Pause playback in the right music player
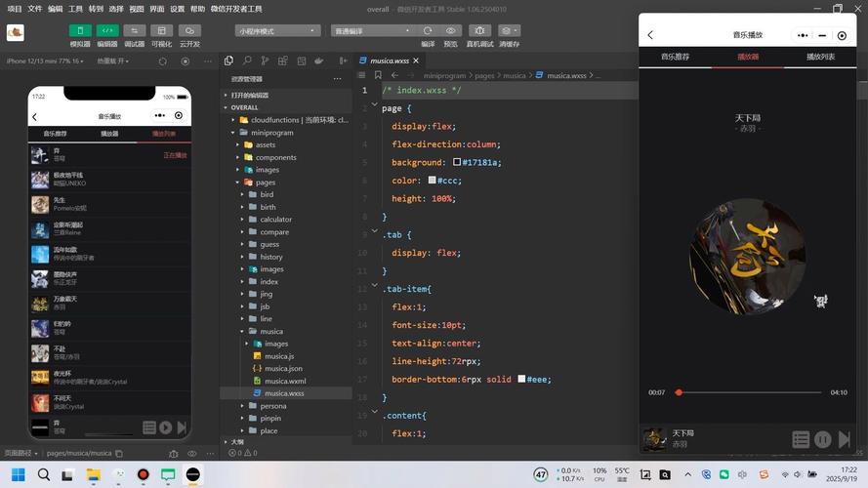 point(823,440)
